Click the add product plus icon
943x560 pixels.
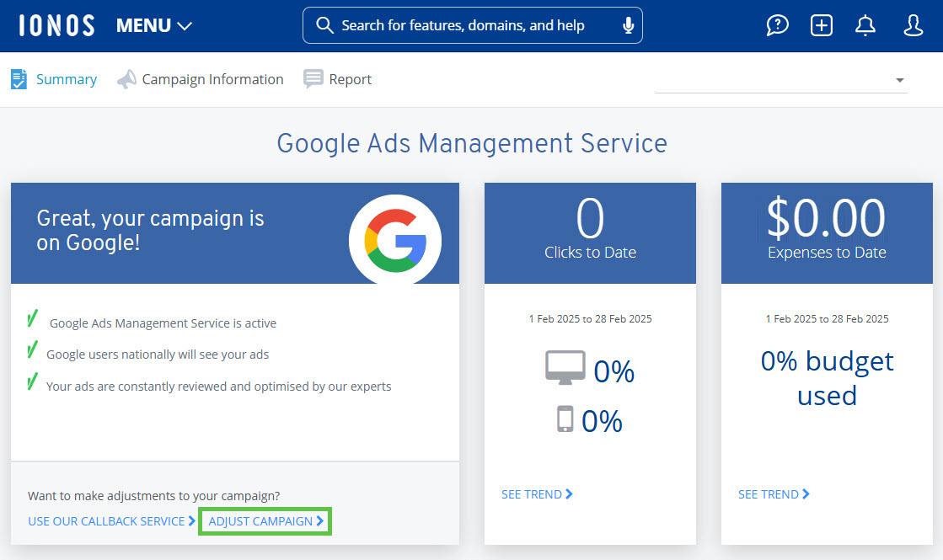(821, 25)
